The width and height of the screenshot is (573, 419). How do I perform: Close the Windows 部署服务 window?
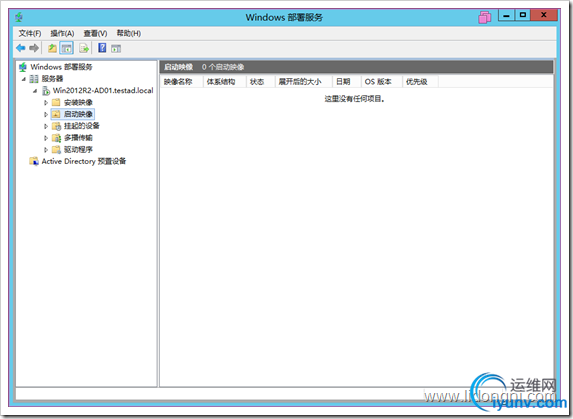pos(544,15)
